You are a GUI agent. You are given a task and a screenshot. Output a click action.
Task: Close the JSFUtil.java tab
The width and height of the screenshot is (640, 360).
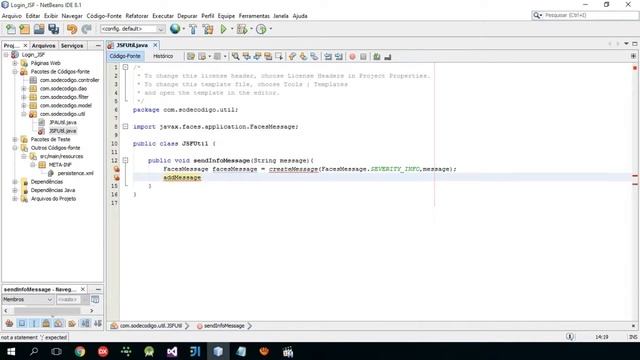pyautogui.click(x=155, y=45)
